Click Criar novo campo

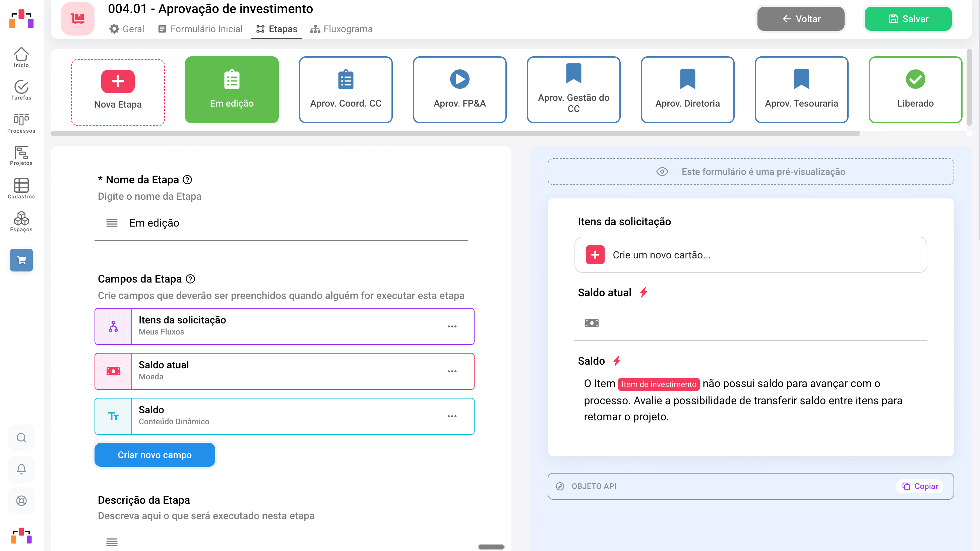coord(155,455)
